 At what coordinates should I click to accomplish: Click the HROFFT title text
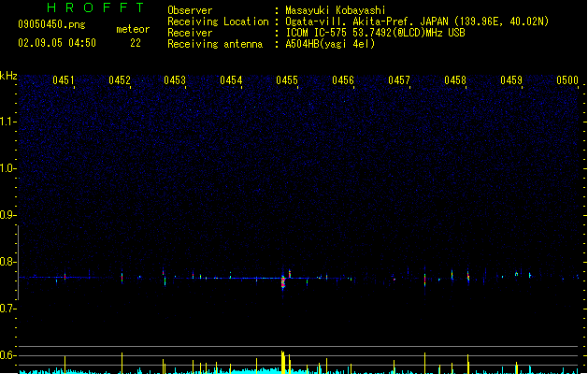coord(95,7)
